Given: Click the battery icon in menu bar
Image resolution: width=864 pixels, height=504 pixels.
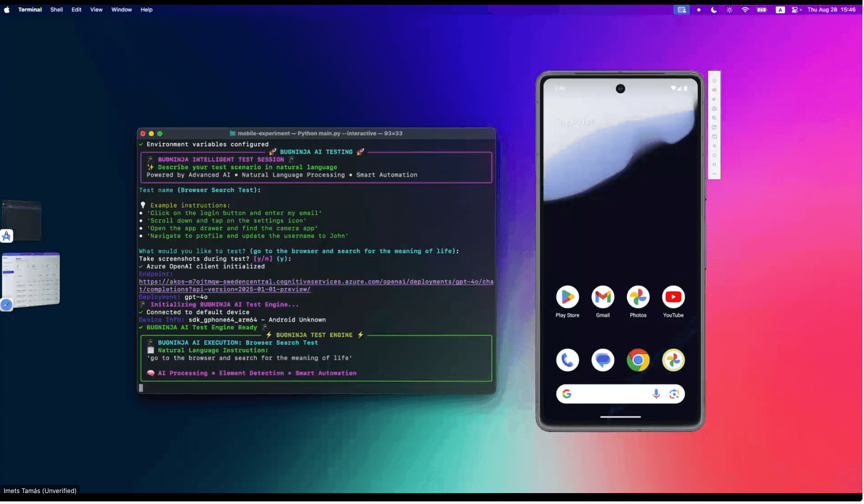Looking at the screenshot, I should (763, 10).
